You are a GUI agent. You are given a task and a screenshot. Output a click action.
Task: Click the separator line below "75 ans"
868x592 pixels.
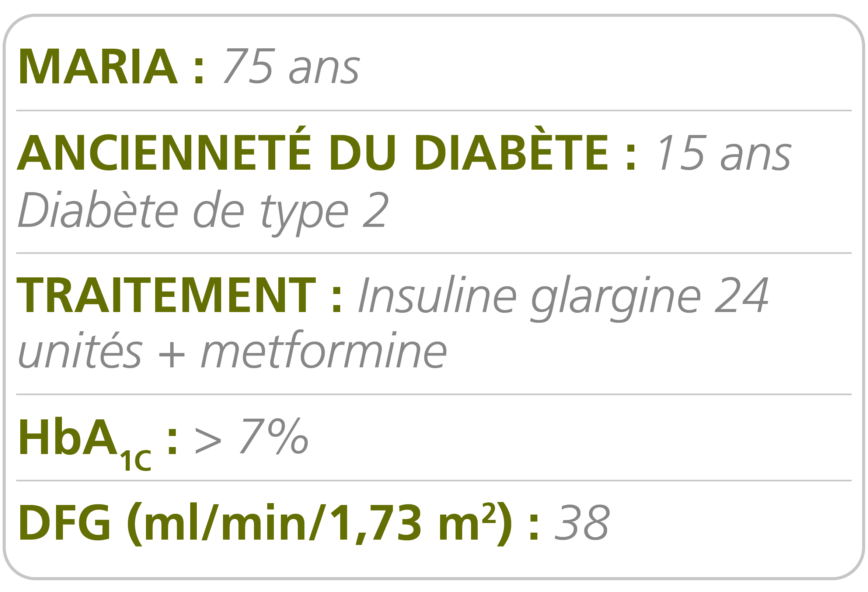tap(433, 111)
